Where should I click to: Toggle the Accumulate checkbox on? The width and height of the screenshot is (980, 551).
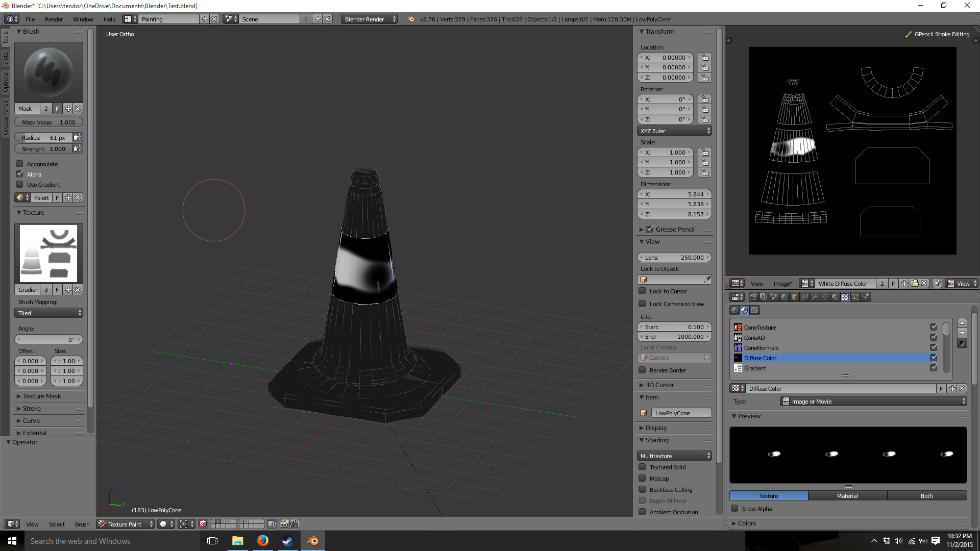(x=19, y=163)
